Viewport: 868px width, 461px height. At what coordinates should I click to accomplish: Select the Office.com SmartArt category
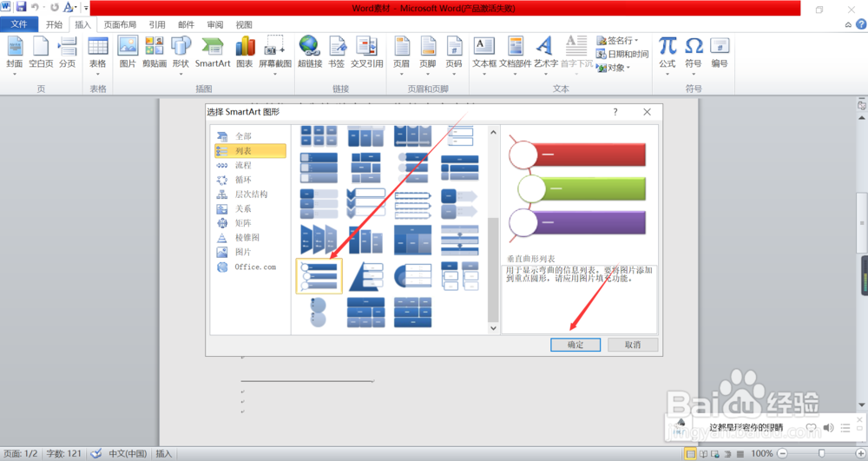click(250, 267)
